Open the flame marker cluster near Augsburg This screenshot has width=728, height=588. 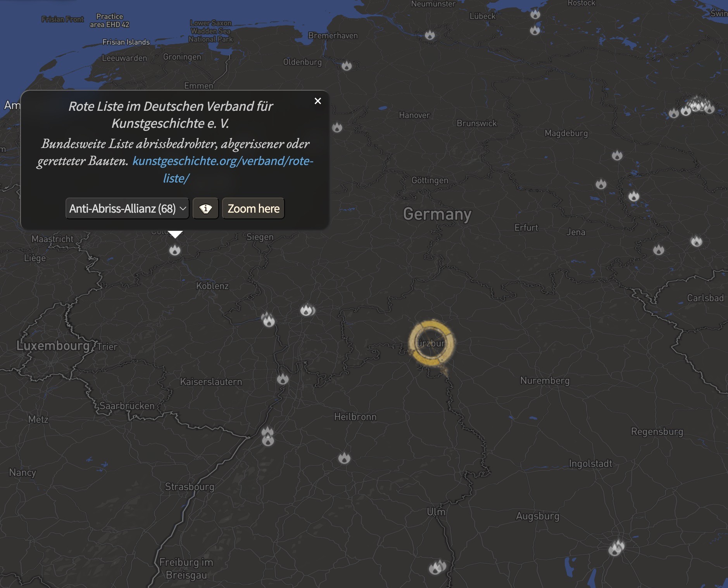click(x=616, y=548)
